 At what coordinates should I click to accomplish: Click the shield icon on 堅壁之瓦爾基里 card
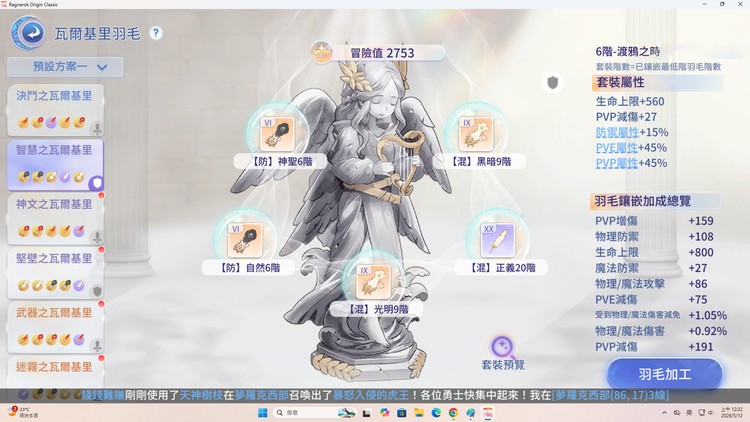[97, 291]
